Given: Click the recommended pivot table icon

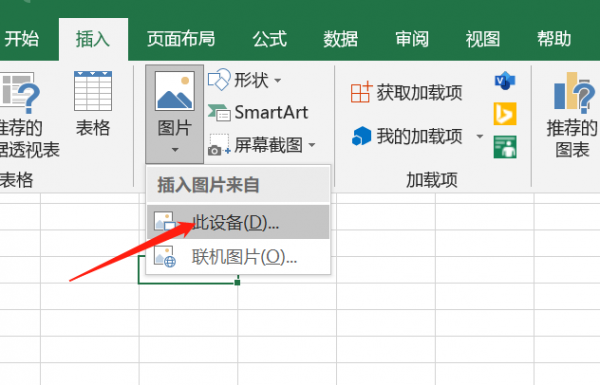Looking at the screenshot, I should pyautogui.click(x=20, y=93).
